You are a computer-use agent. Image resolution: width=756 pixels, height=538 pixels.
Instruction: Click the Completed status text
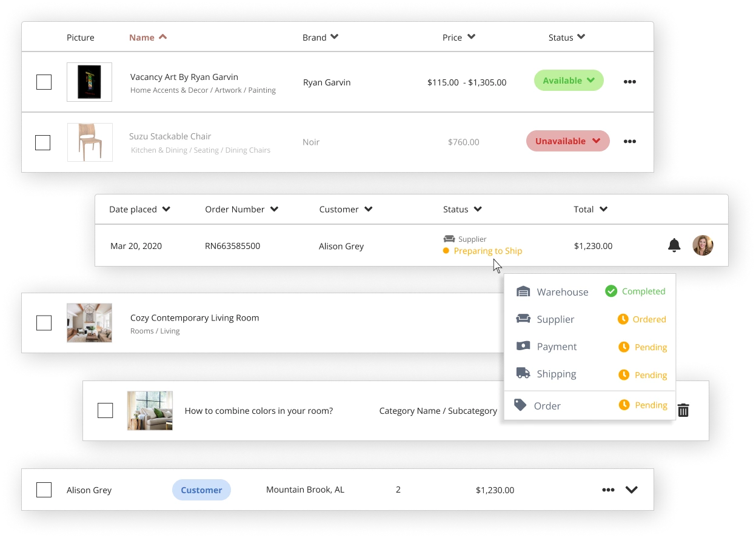coord(643,291)
